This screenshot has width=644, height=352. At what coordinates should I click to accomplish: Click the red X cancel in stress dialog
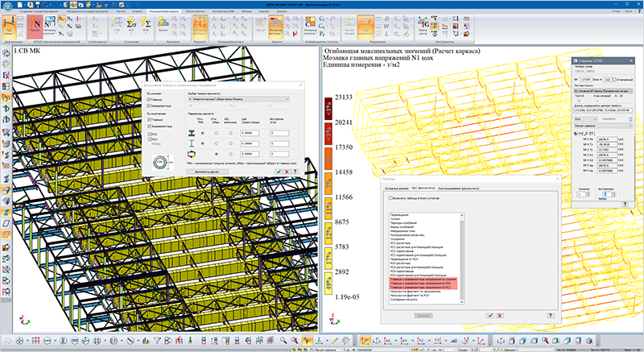pyautogui.click(x=287, y=172)
